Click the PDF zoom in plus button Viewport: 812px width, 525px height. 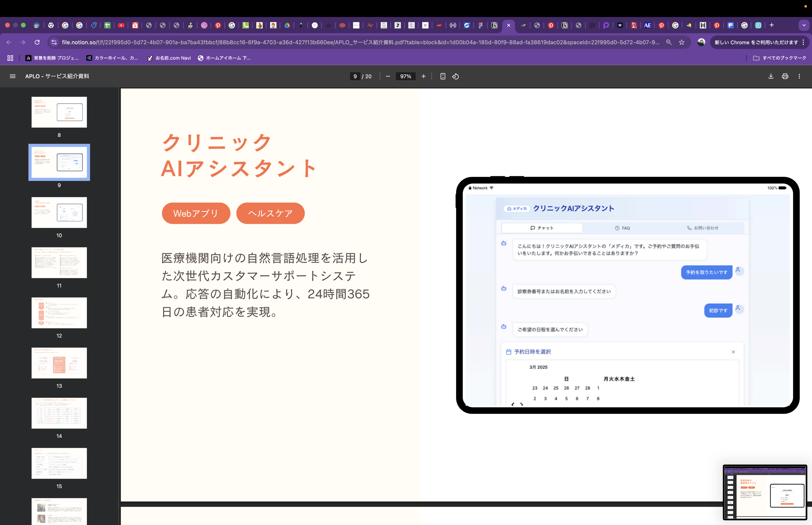point(423,76)
